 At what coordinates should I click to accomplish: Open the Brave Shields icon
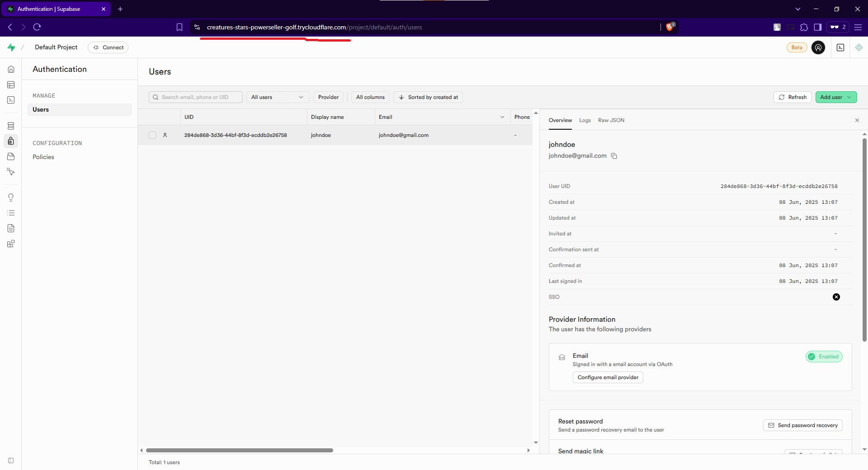click(670, 27)
